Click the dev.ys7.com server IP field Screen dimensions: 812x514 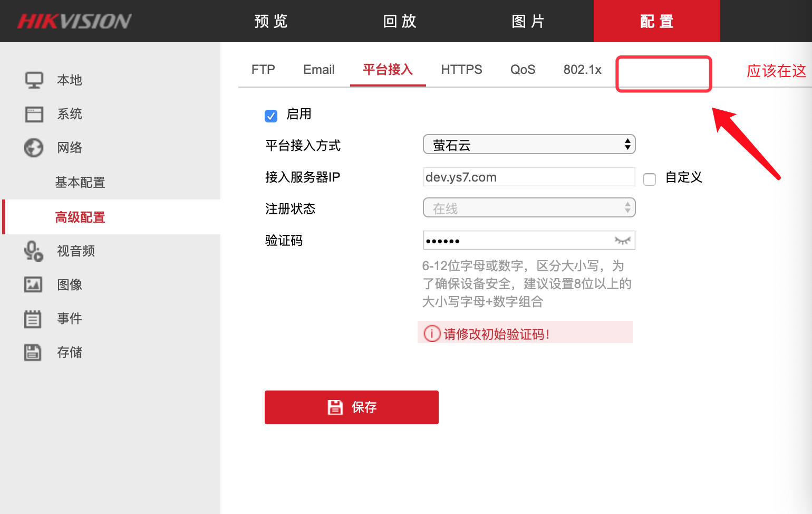528,177
